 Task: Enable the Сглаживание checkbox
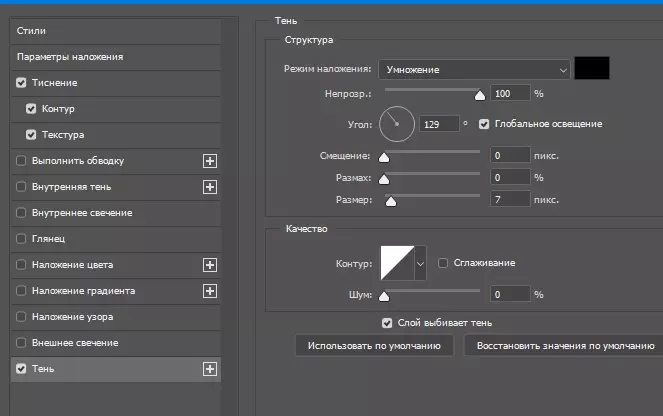coord(444,263)
